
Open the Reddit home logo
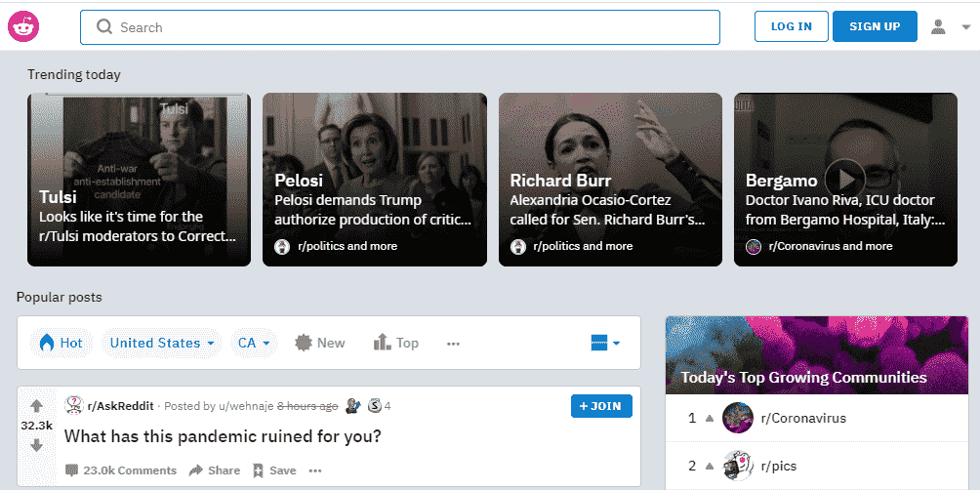click(23, 27)
